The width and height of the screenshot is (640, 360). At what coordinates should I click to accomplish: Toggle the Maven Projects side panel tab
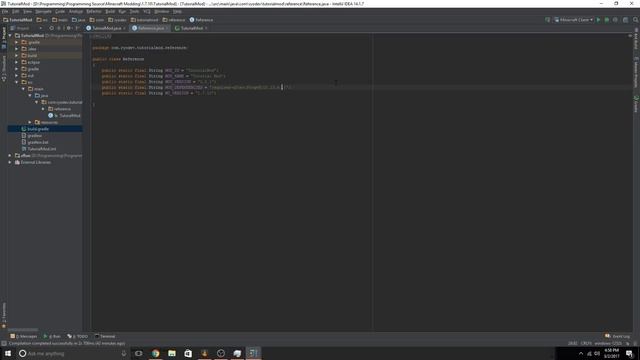pos(636,73)
